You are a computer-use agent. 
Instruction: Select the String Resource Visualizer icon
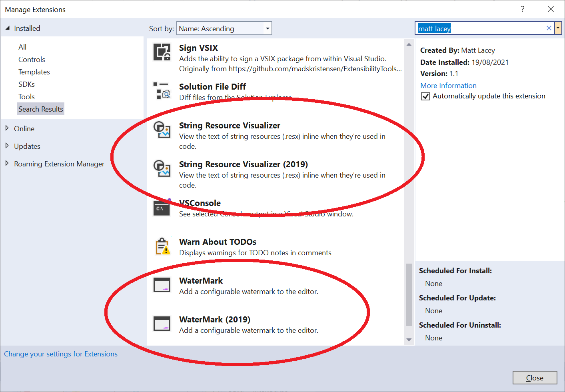pyautogui.click(x=162, y=130)
